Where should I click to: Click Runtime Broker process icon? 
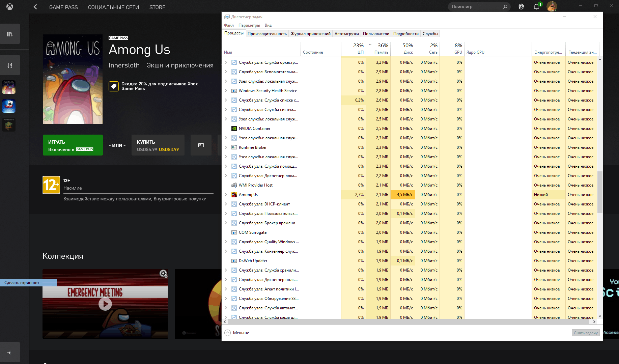(x=234, y=147)
